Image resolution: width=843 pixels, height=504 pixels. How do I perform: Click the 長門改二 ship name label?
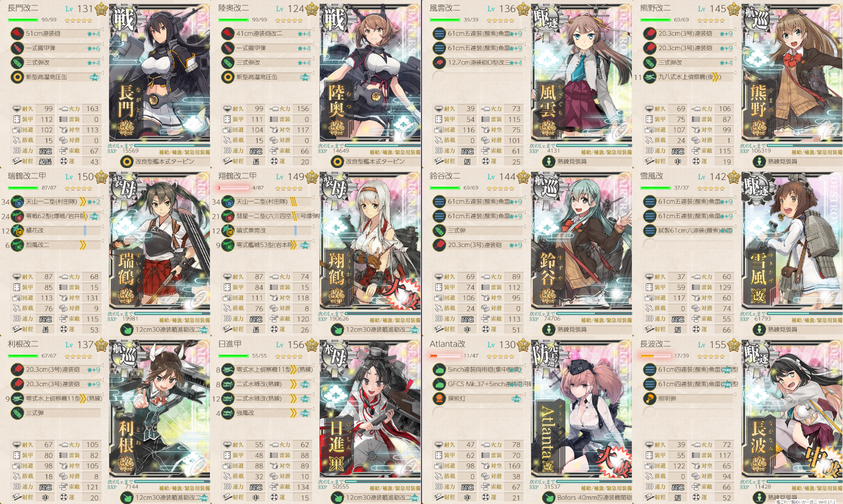(23, 8)
